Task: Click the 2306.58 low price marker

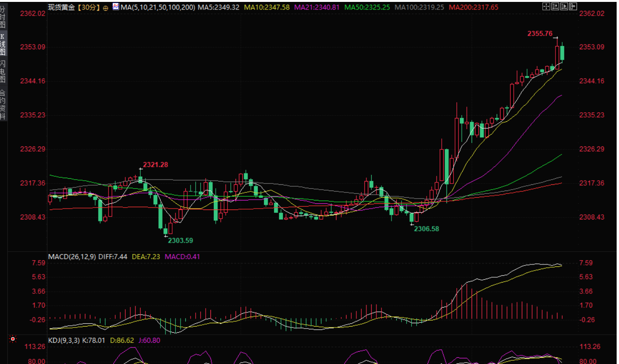Action: 427,228
